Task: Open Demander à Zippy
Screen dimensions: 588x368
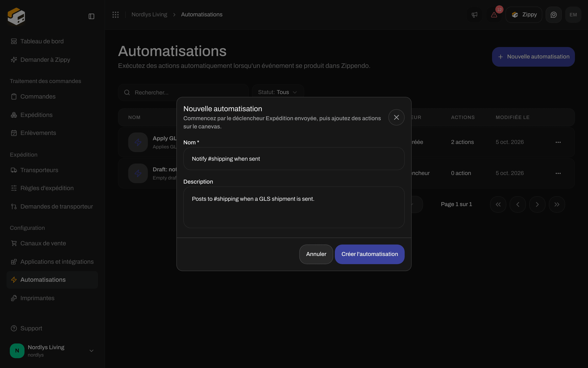Action: pyautogui.click(x=52, y=60)
